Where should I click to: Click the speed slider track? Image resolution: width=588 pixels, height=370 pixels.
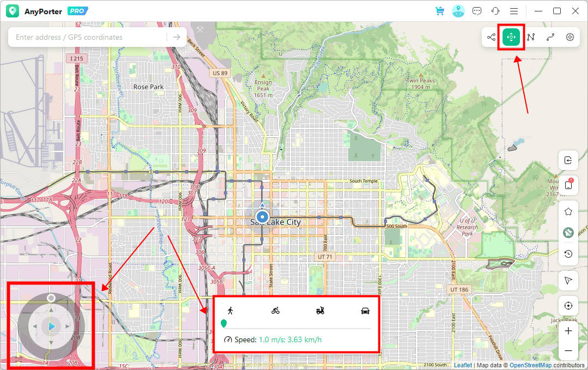pyautogui.click(x=298, y=329)
